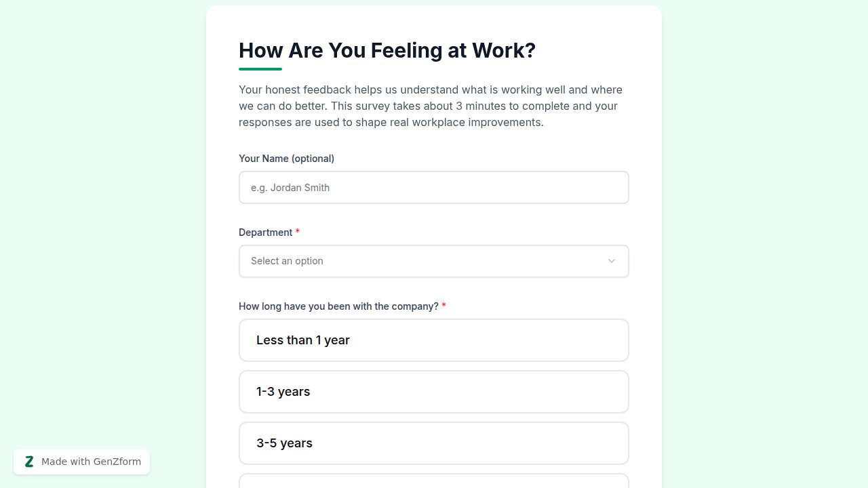Click the "Made with GenZform" text

click(x=91, y=462)
